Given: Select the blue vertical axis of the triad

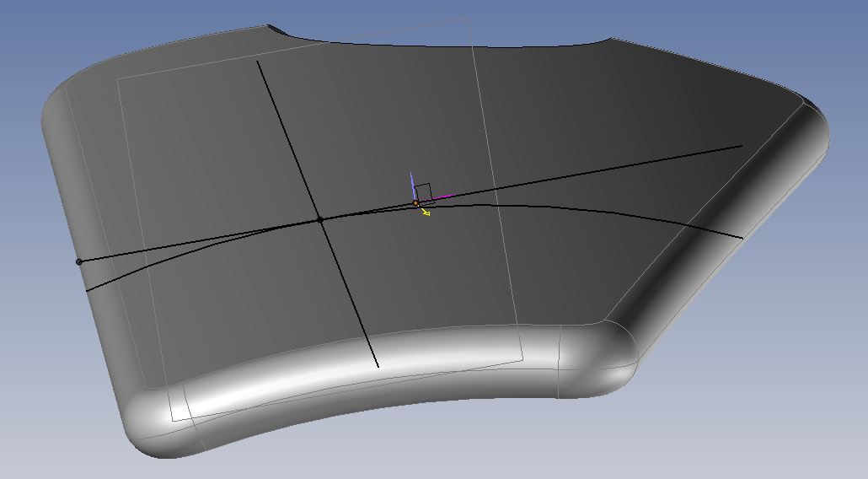Looking at the screenshot, I should (x=412, y=186).
